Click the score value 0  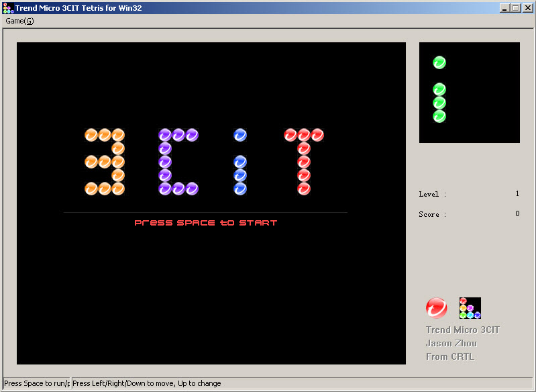pos(517,213)
